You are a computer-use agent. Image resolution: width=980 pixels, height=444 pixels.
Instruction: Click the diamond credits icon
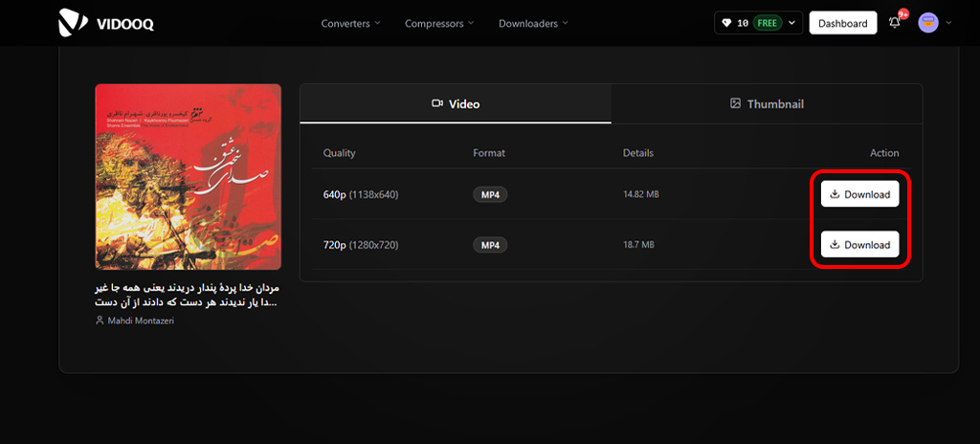pyautogui.click(x=727, y=23)
